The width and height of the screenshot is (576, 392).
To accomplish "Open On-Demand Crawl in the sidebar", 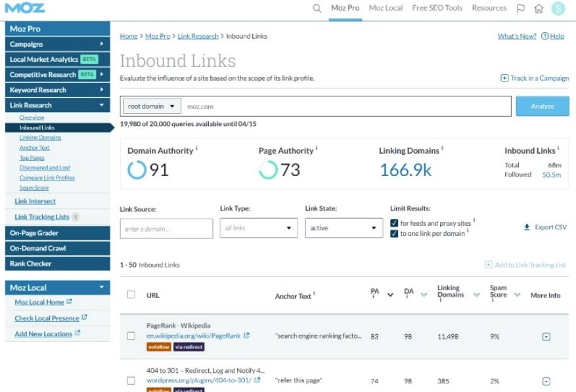I will (58, 248).
